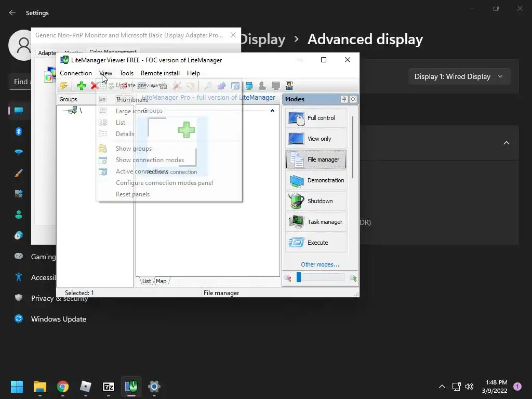The height and width of the screenshot is (399, 532).
Task: Open Adapter tab in properties dialog
Action: tap(48, 53)
